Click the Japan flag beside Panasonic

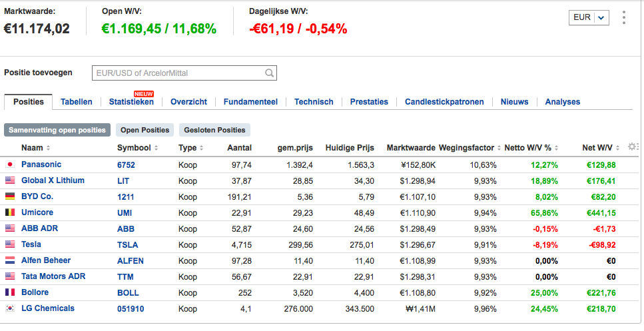coord(10,165)
